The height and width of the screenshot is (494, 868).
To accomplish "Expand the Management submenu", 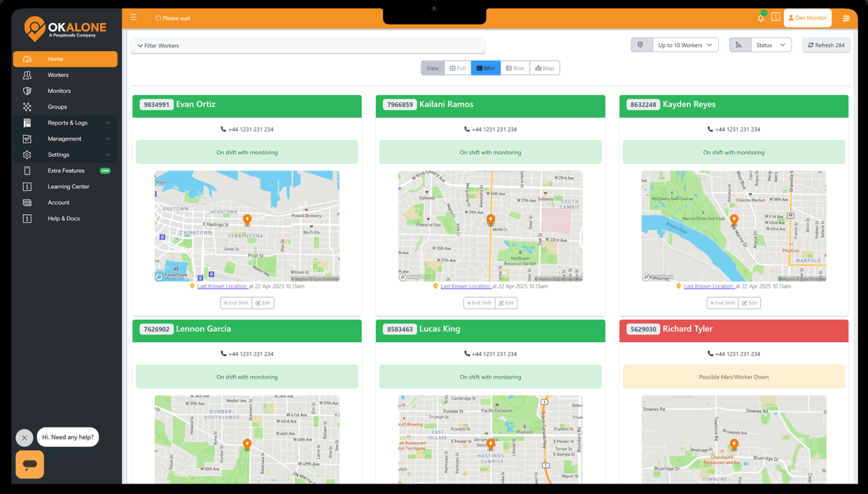I will (65, 139).
